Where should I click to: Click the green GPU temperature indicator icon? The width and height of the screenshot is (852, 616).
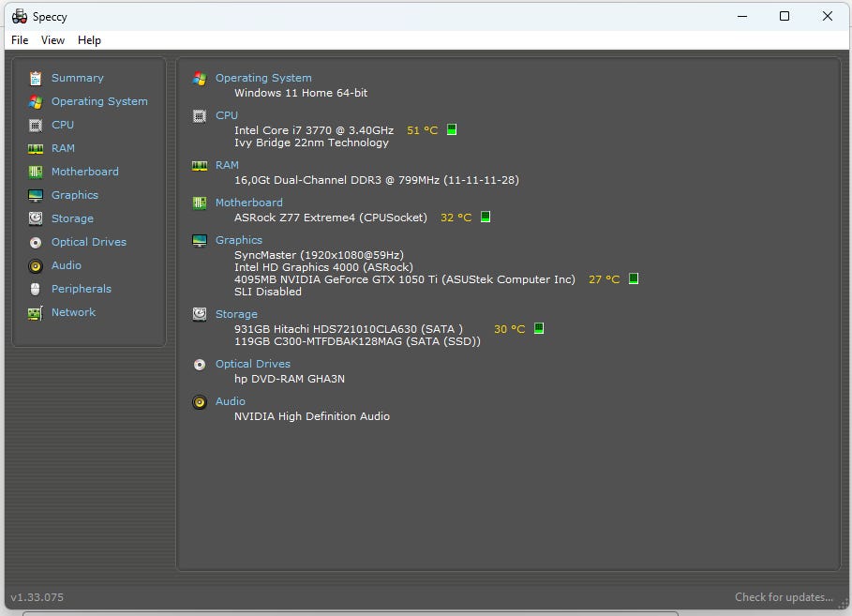coord(634,278)
